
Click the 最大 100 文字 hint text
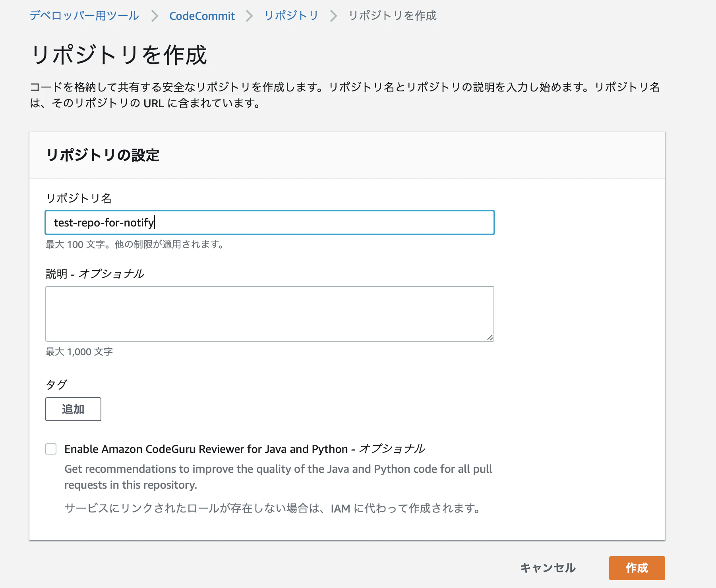coord(135,244)
